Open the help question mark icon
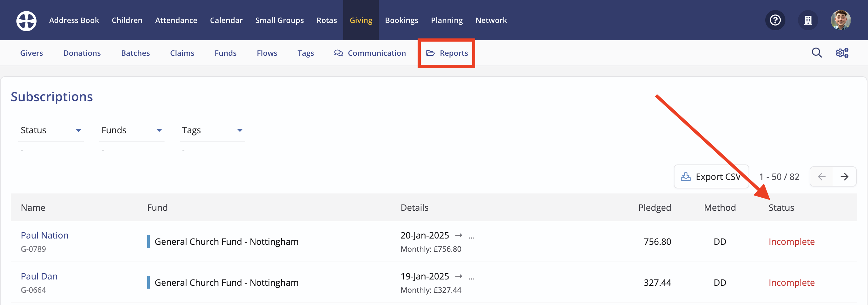 (775, 20)
